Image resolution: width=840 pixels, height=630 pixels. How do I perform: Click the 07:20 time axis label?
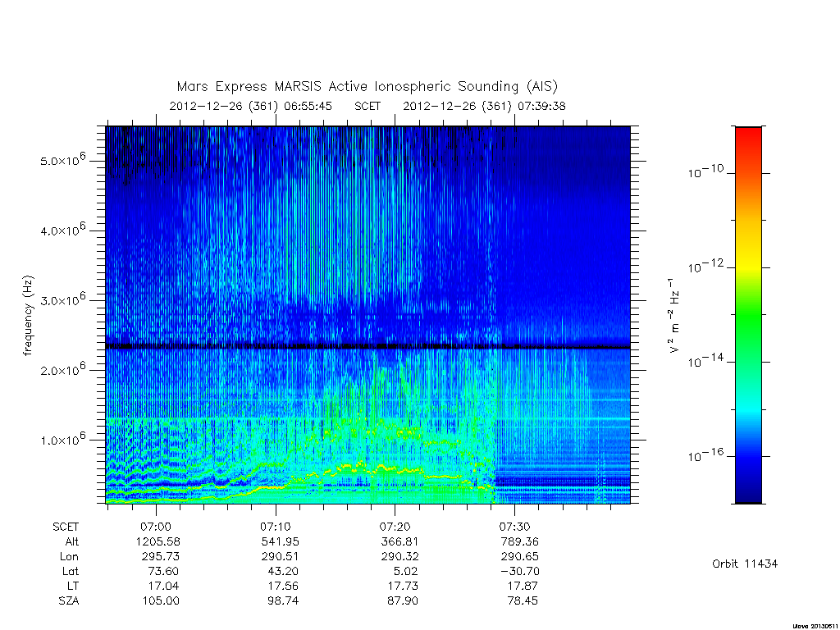point(395,527)
